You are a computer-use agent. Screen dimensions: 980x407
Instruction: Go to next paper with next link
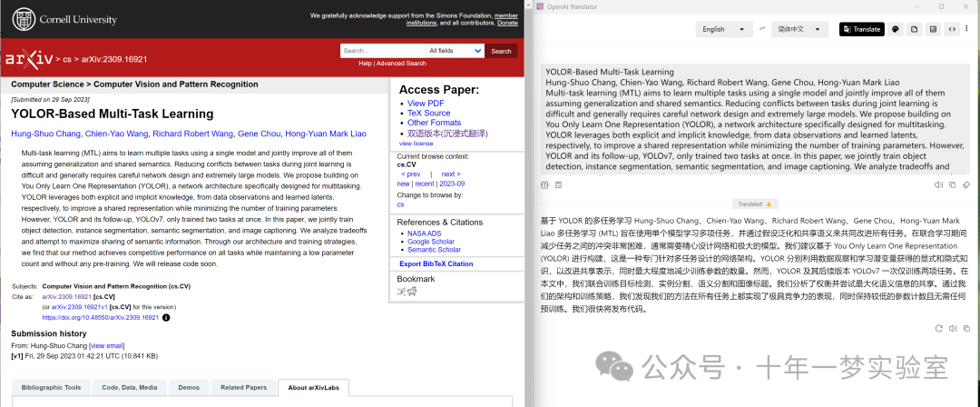click(x=451, y=174)
